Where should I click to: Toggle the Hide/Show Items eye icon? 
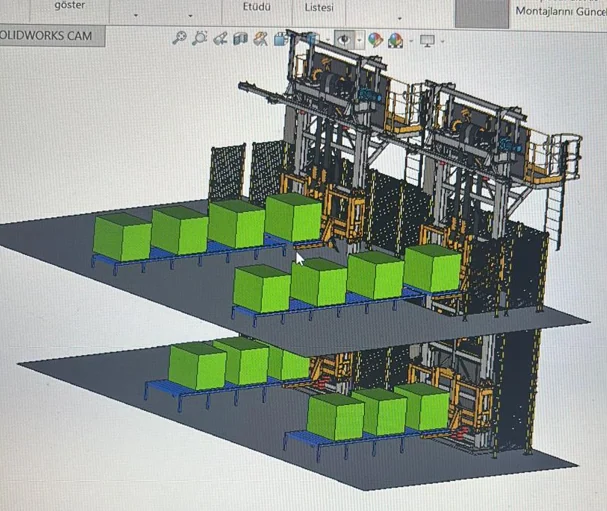pyautogui.click(x=344, y=39)
